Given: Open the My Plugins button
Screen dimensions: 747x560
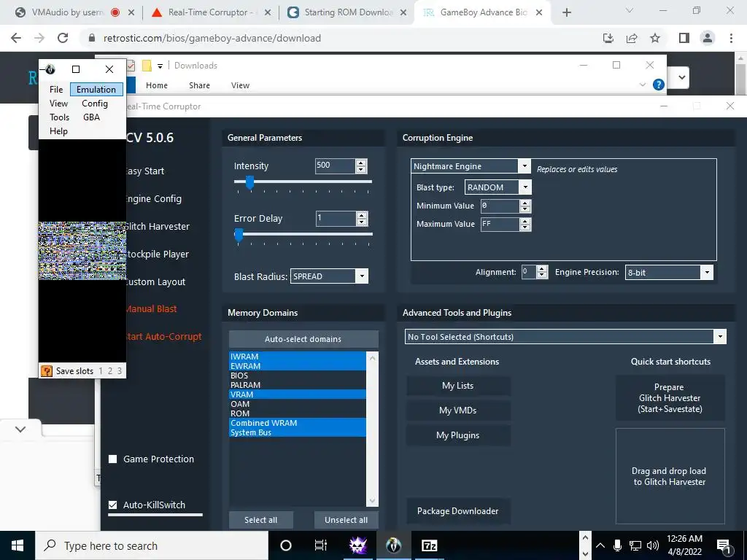Looking at the screenshot, I should [x=458, y=435].
